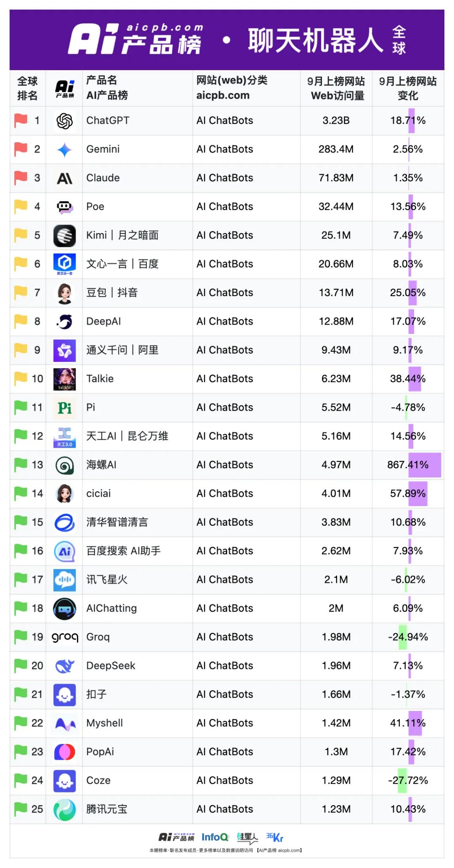Click the 9月上榜网站 变化 column header
The height and width of the screenshot is (868, 454).
[x=408, y=88]
